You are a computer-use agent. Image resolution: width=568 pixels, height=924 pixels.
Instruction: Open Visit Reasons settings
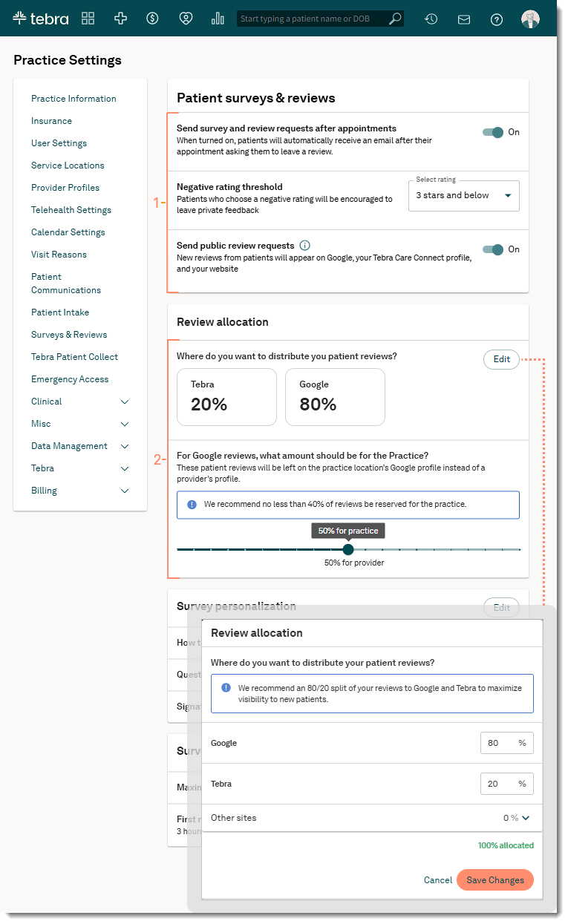59,255
